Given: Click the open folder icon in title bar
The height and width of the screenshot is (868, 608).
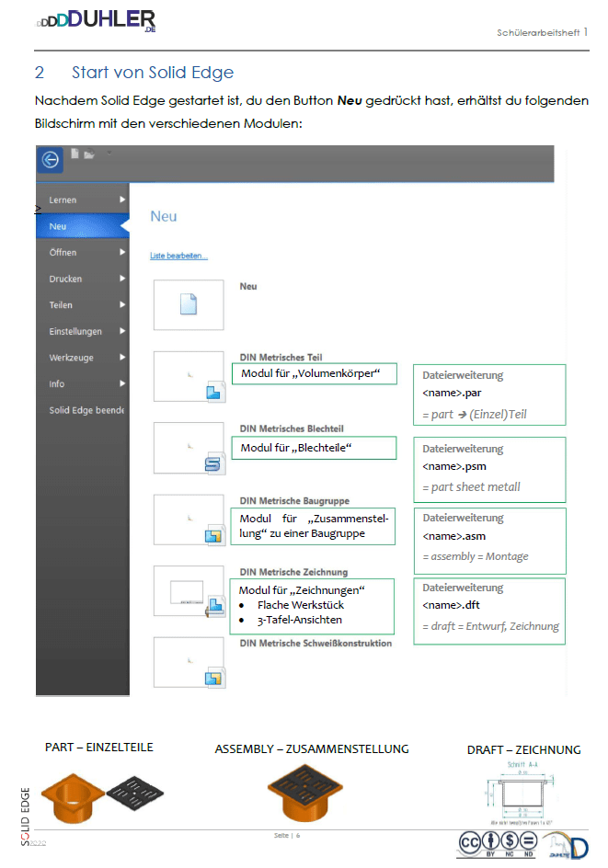Looking at the screenshot, I should coord(89,154).
